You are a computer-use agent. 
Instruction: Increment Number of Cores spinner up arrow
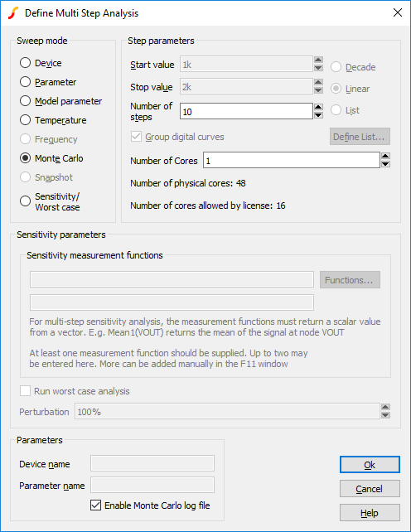(x=385, y=156)
